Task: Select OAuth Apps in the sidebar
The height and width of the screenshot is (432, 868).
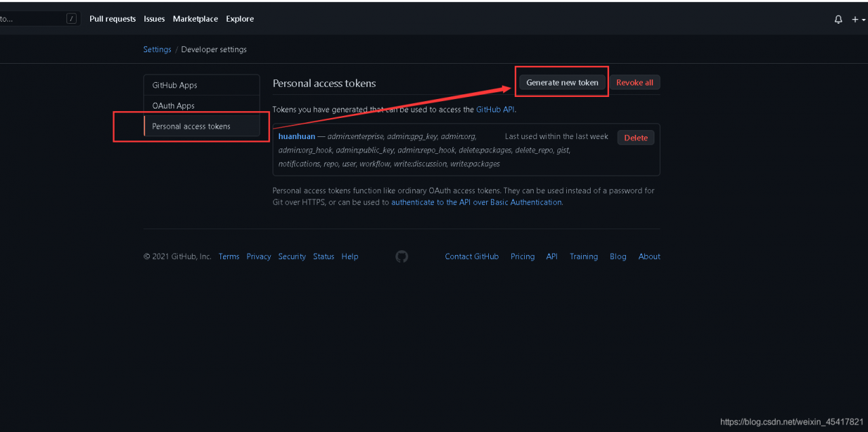Action: (x=201, y=106)
